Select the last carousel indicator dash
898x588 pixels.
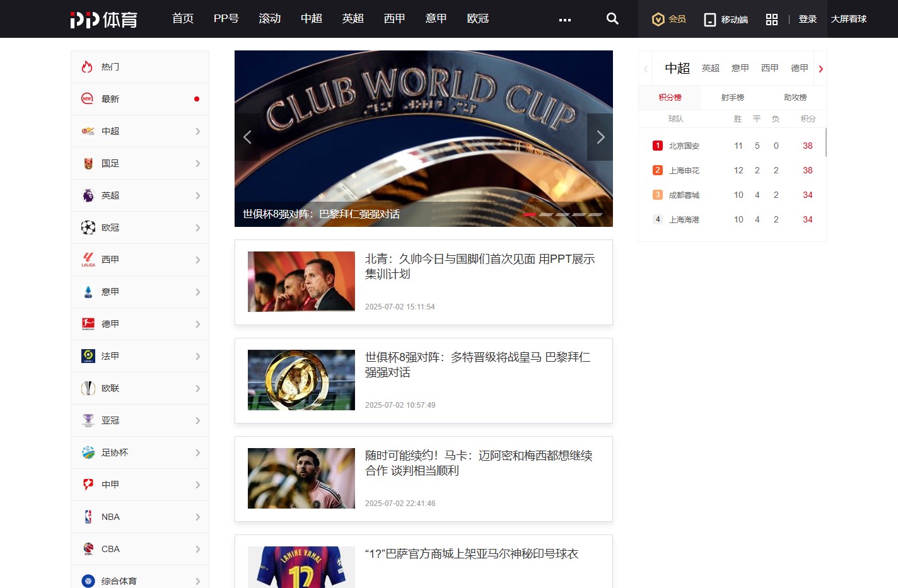click(595, 215)
